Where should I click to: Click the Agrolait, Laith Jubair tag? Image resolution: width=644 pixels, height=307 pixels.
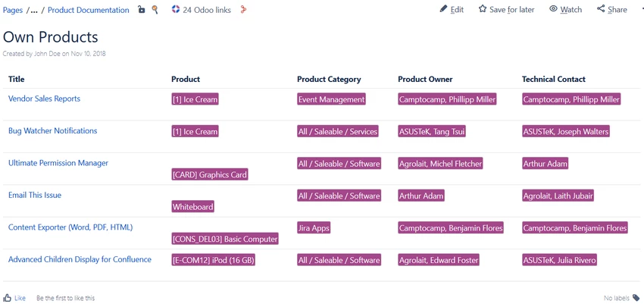(x=558, y=196)
